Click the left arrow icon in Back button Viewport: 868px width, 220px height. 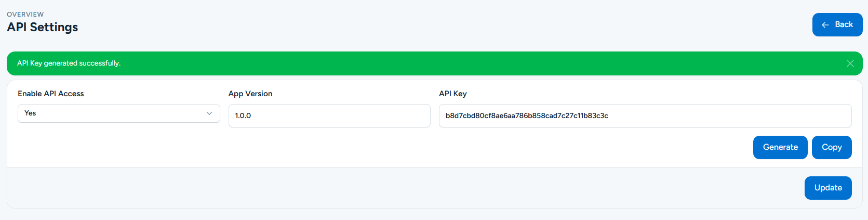click(825, 25)
